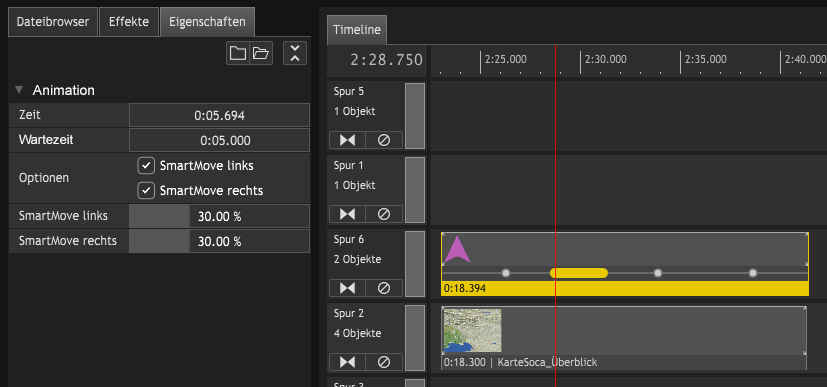Click the bowtie icon on Spur 1

coord(348,214)
